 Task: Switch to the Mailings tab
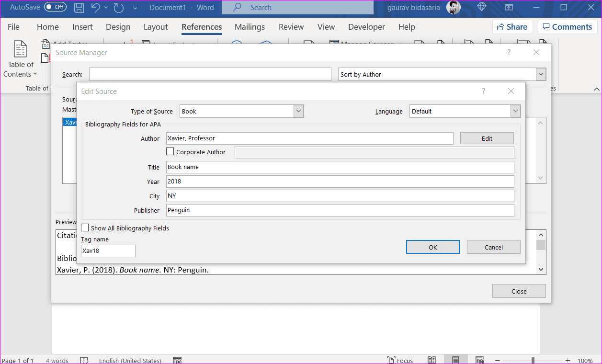click(x=250, y=27)
